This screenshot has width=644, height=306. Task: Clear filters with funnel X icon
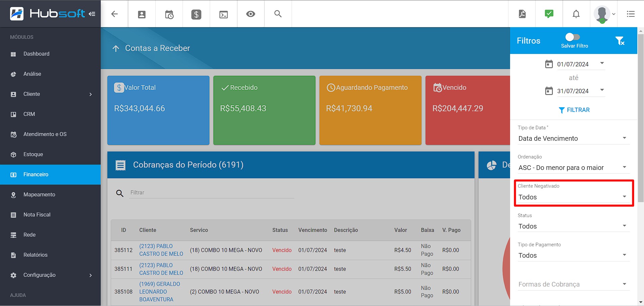(x=620, y=41)
